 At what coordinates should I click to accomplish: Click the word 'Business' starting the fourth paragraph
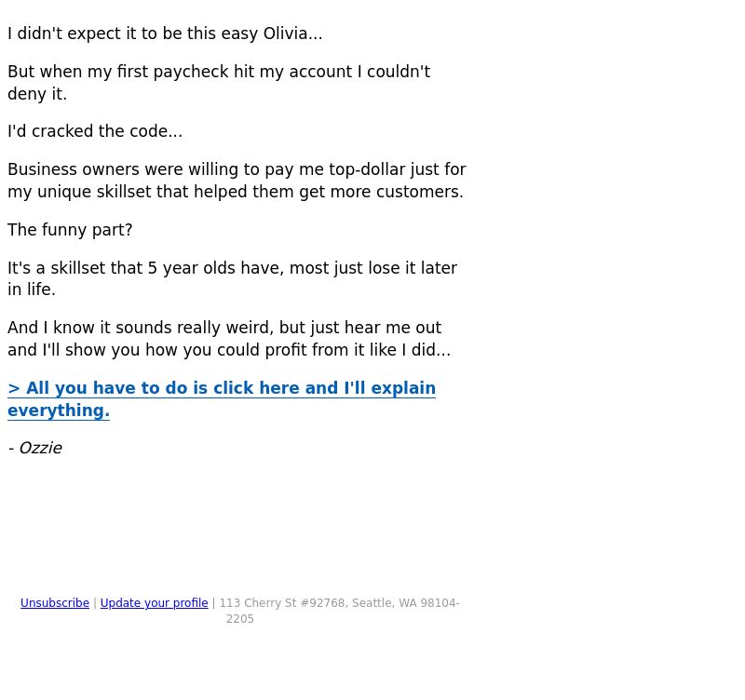[42, 169]
